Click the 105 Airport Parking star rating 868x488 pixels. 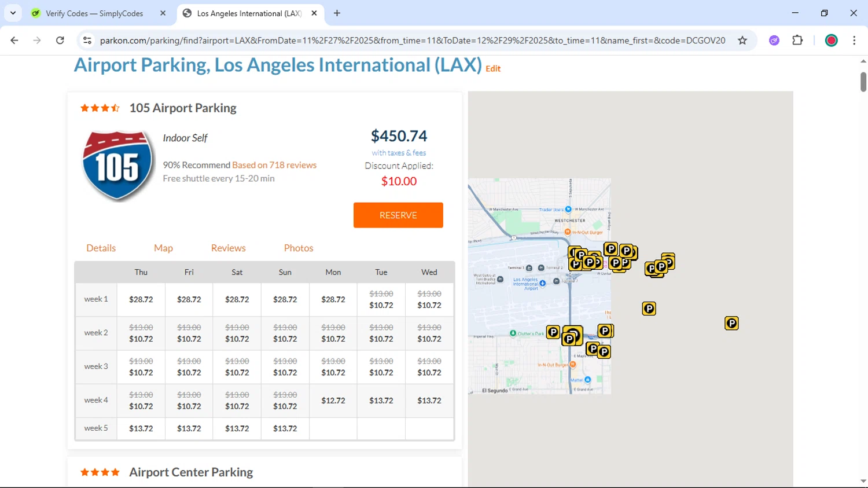tap(100, 108)
